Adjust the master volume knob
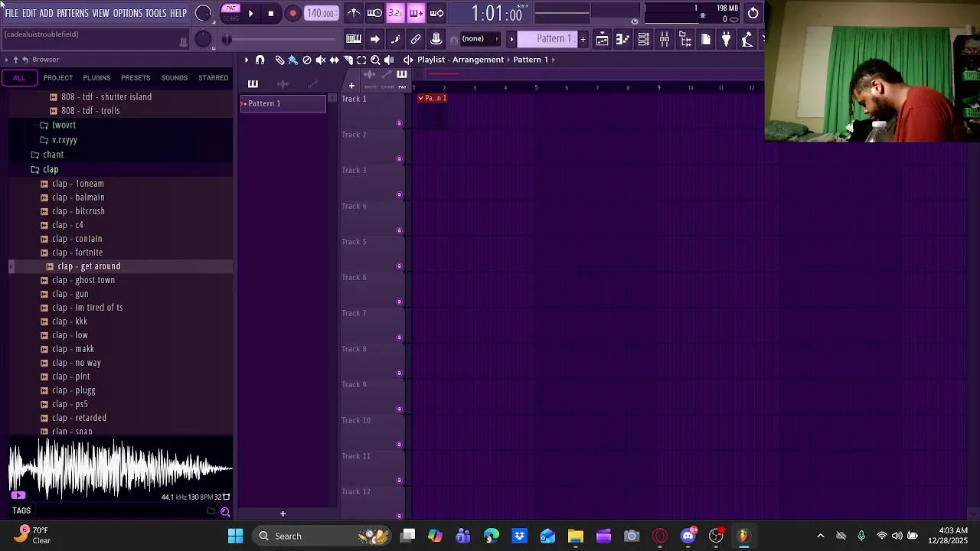Viewport: 980px width, 551px height. coord(203,13)
